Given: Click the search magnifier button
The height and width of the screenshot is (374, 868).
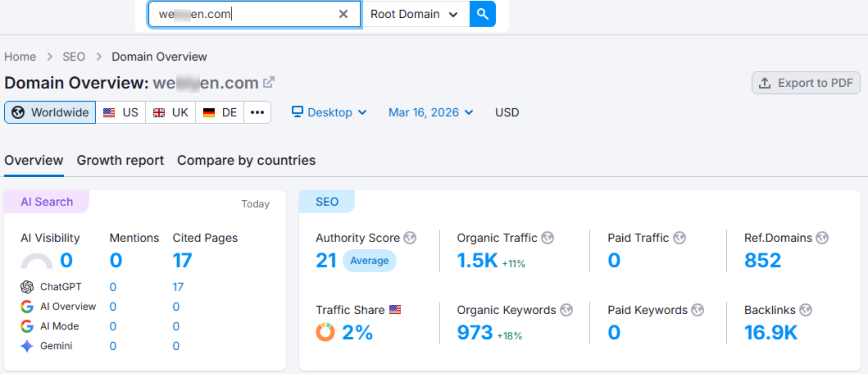Looking at the screenshot, I should 482,14.
